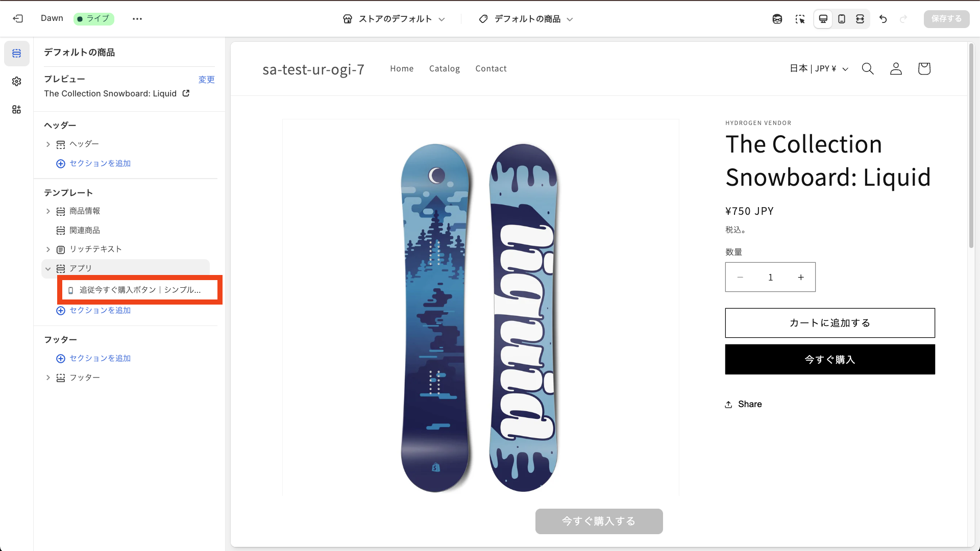Viewport: 980px width, 551px height.
Task: Select the desktop preview icon
Action: point(823,19)
